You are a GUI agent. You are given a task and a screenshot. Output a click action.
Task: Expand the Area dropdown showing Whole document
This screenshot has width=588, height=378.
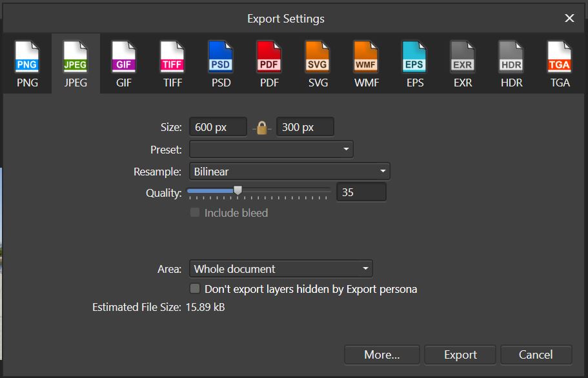pos(281,268)
